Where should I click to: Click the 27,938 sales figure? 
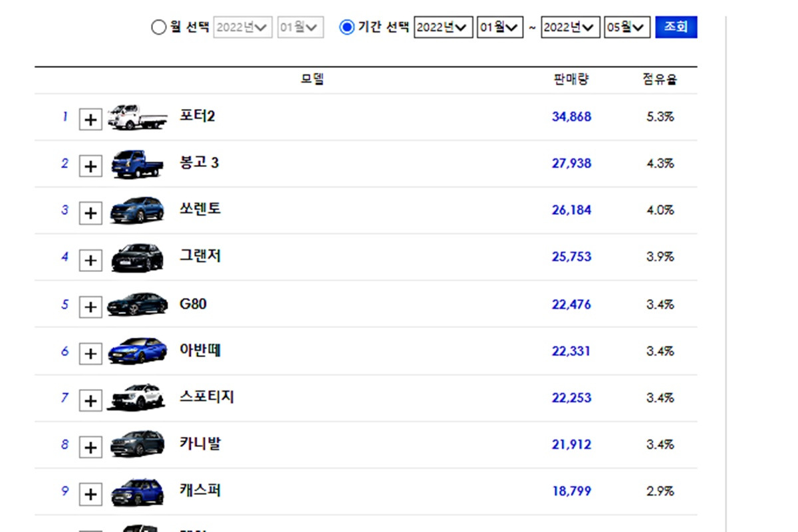[x=571, y=164]
